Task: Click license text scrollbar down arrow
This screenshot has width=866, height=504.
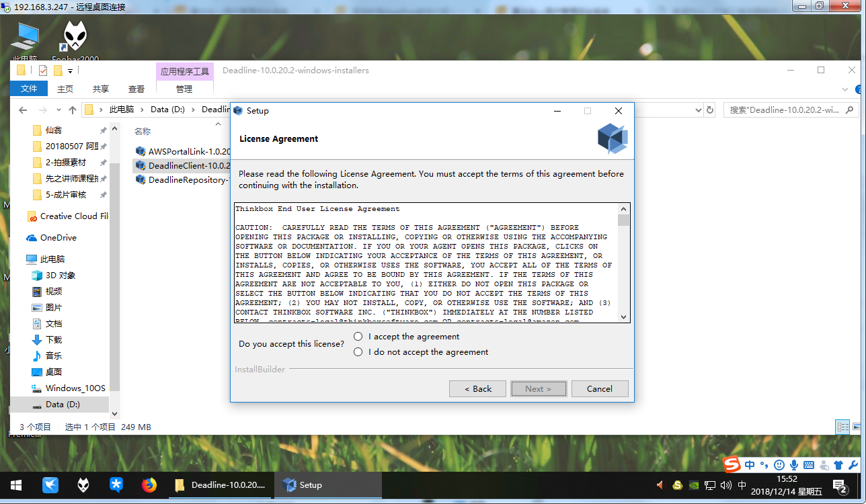Action: coord(624,317)
